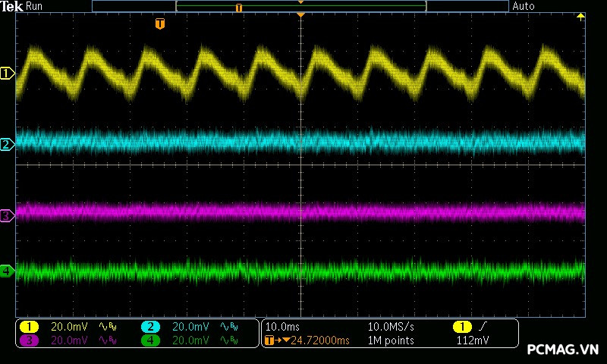Click the 112mV trigger level readout

point(472,340)
